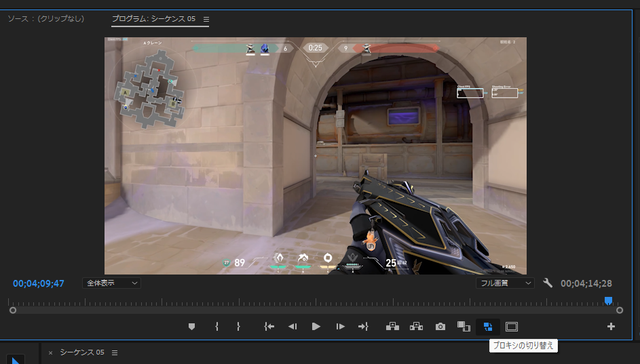640x364 pixels.
Task: Jump to the Out point
Action: [363, 327]
